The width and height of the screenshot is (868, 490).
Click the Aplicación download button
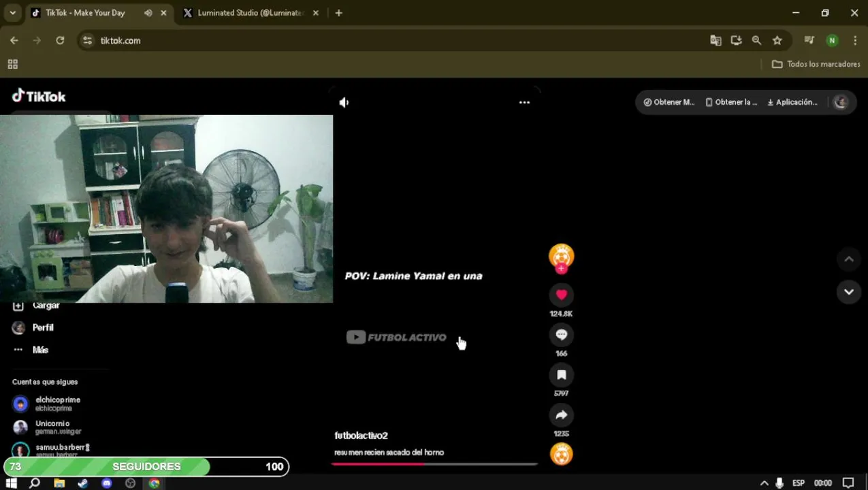[792, 102]
